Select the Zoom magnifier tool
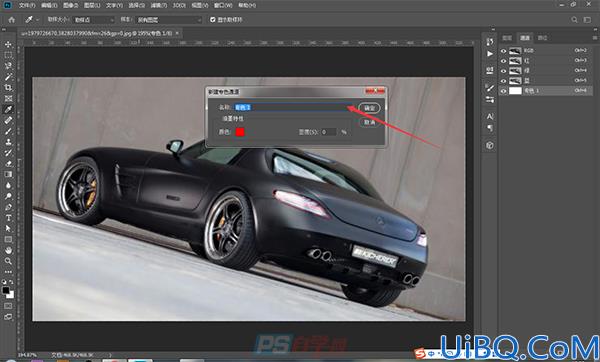 (x=8, y=261)
